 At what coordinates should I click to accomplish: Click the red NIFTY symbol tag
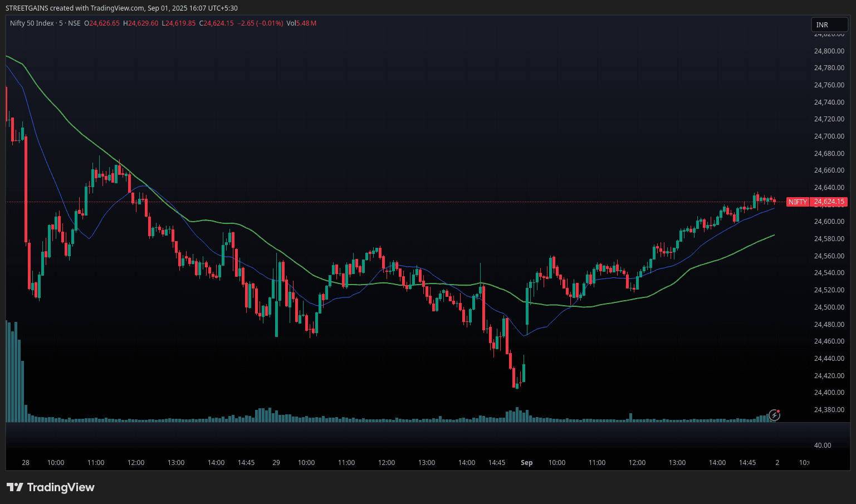point(798,202)
